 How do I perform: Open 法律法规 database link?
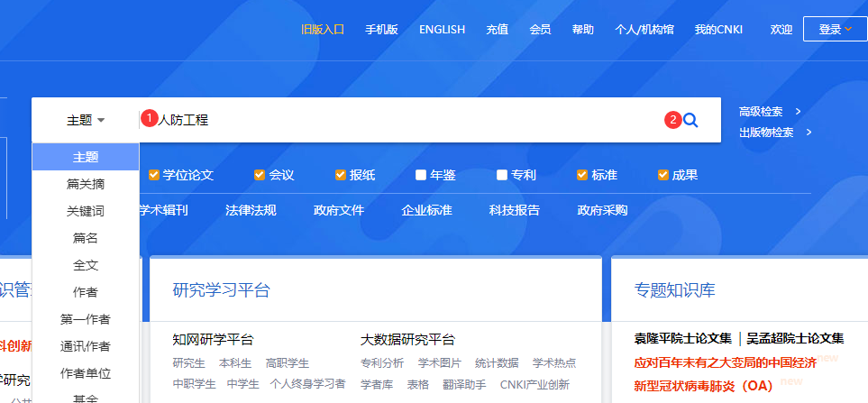tap(251, 211)
